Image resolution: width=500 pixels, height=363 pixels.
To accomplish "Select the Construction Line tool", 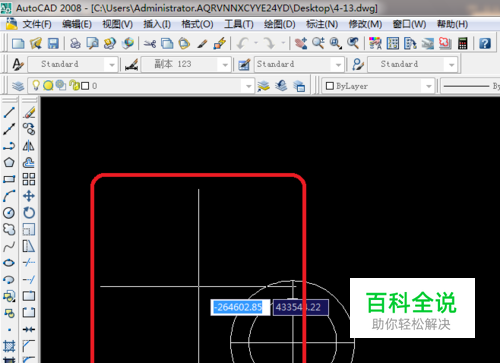I will 9,129.
